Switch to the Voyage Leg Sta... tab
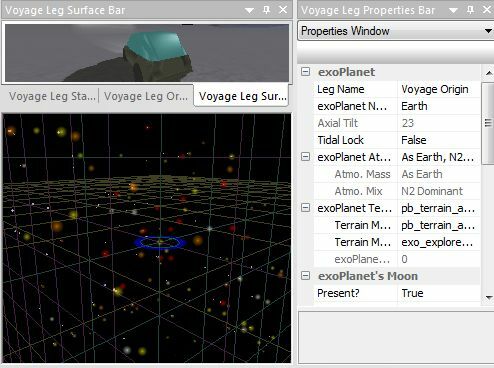Screen dimensions: 494x368 click(52, 96)
